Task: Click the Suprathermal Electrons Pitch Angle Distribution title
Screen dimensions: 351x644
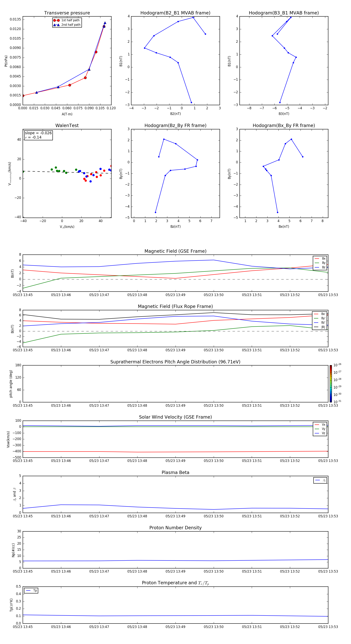Action: (175, 362)
